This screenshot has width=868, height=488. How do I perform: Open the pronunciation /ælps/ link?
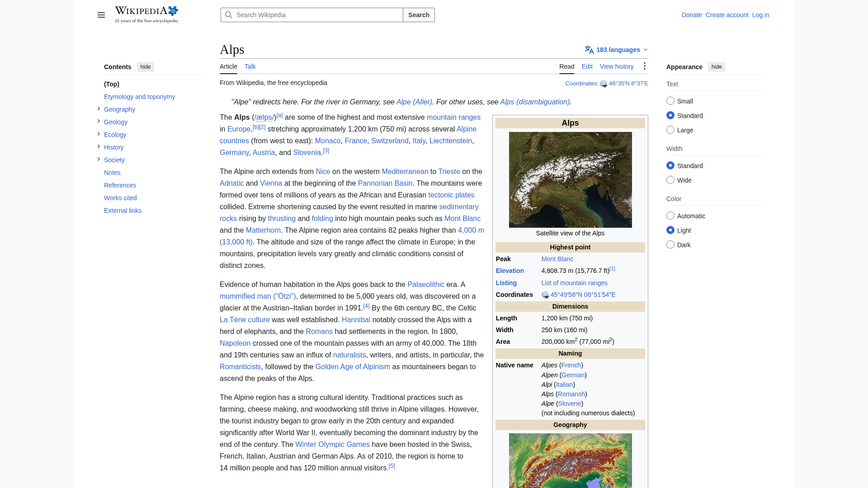(x=264, y=117)
